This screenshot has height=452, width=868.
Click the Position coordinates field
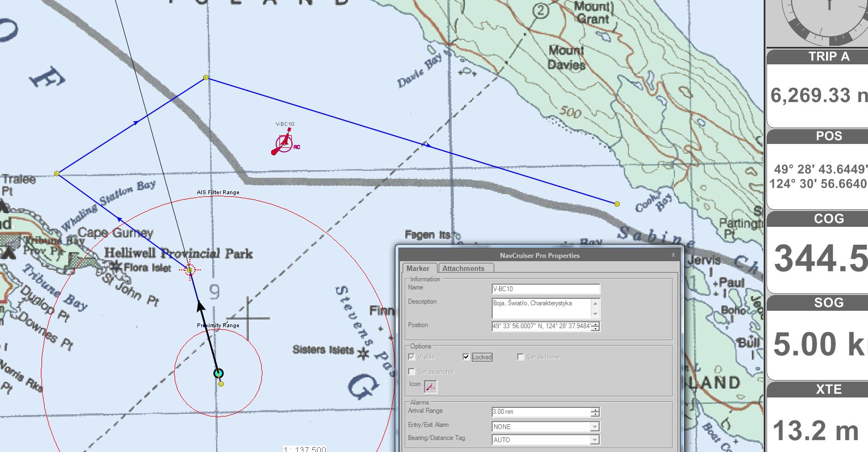tap(541, 327)
